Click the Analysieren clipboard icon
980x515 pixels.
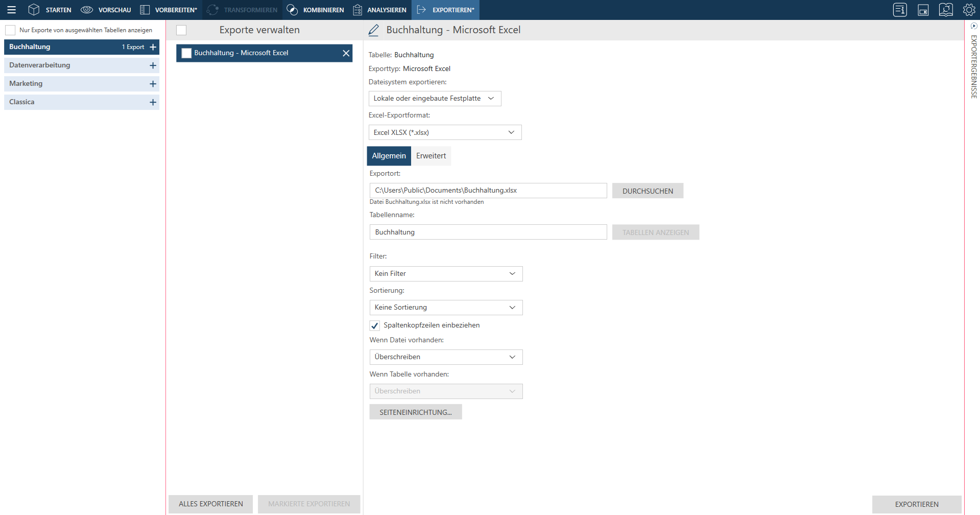(357, 10)
